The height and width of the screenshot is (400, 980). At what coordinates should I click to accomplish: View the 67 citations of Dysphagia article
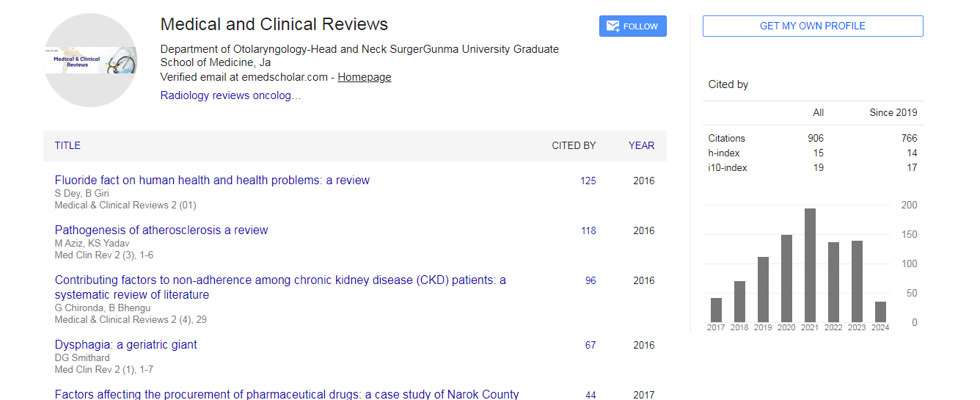(590, 346)
